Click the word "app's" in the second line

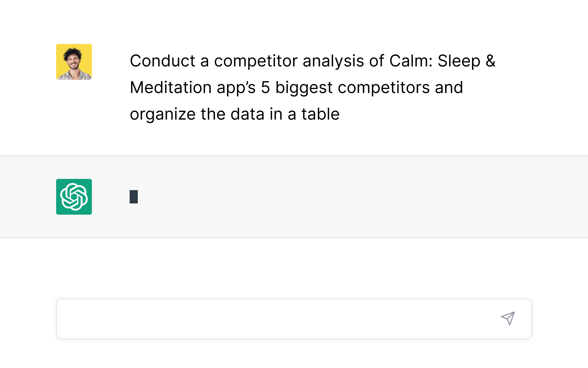tap(236, 88)
